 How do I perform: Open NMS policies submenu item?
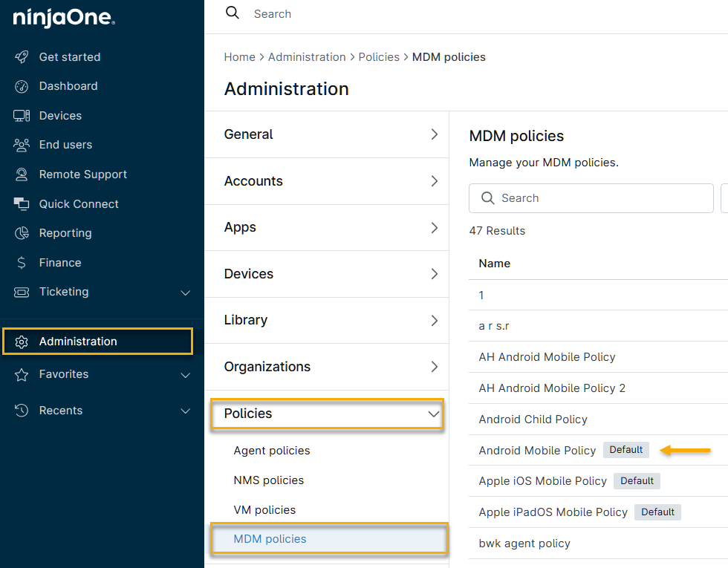point(268,480)
